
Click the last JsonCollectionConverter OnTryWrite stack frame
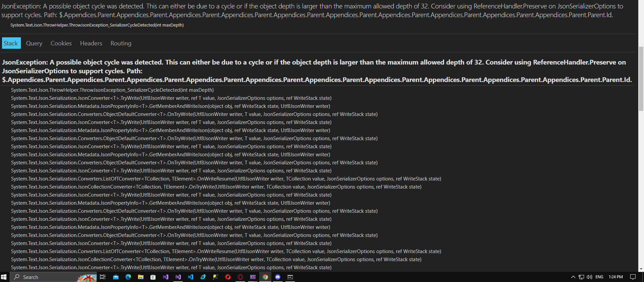(216, 259)
